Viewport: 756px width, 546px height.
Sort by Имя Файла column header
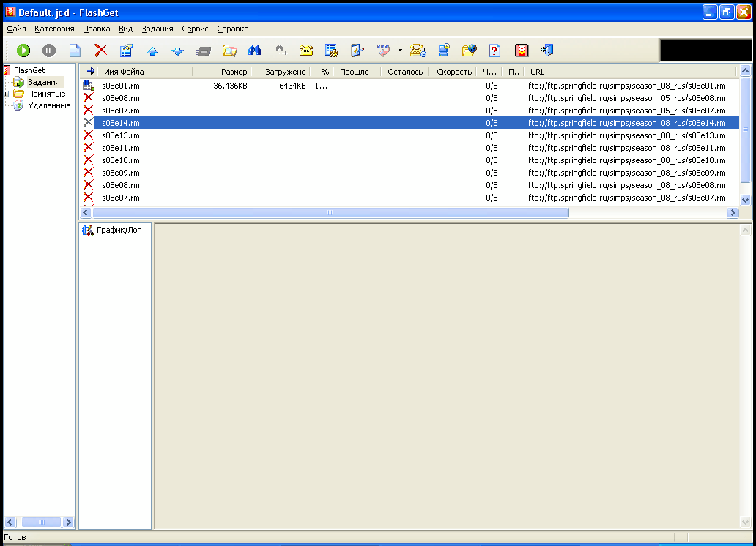pyautogui.click(x=146, y=72)
